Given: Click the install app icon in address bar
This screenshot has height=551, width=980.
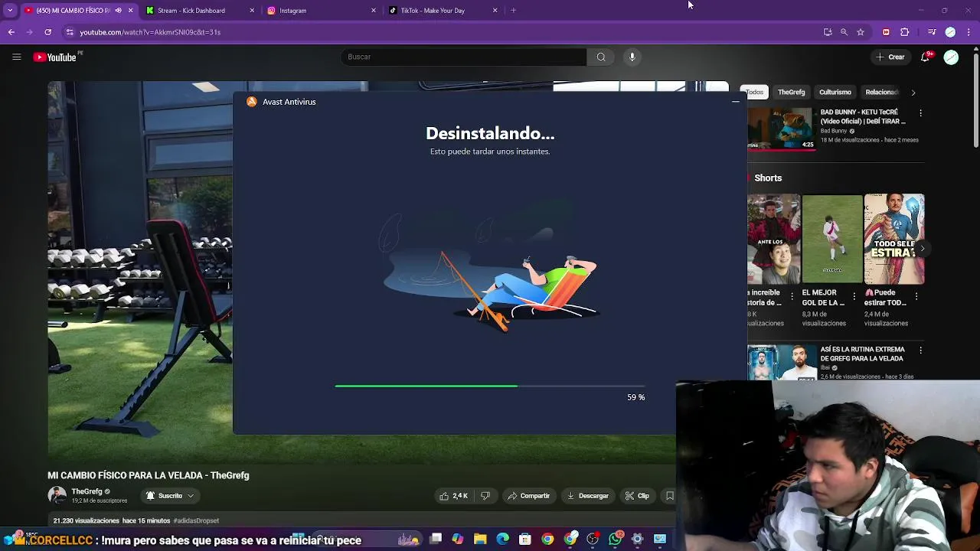Looking at the screenshot, I should pos(828,32).
